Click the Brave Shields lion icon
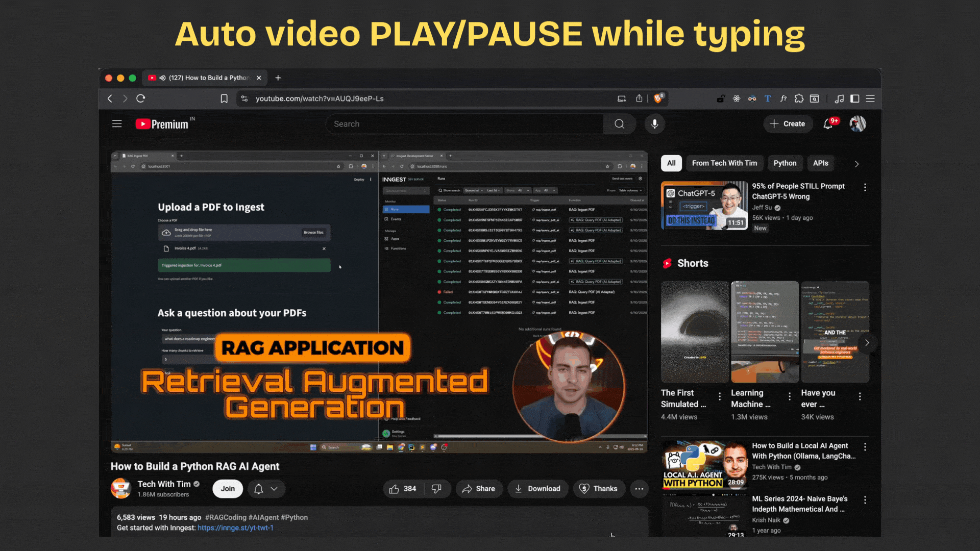Image resolution: width=980 pixels, height=551 pixels. click(x=658, y=98)
